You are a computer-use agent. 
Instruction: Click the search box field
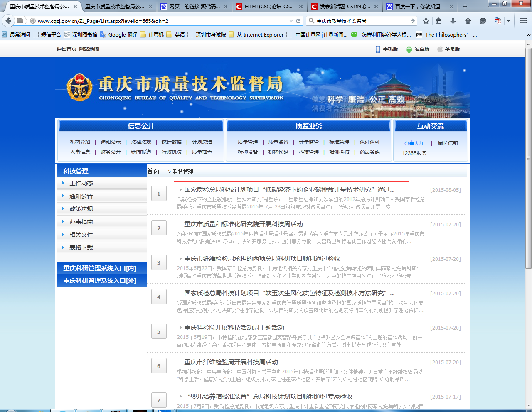362,21
